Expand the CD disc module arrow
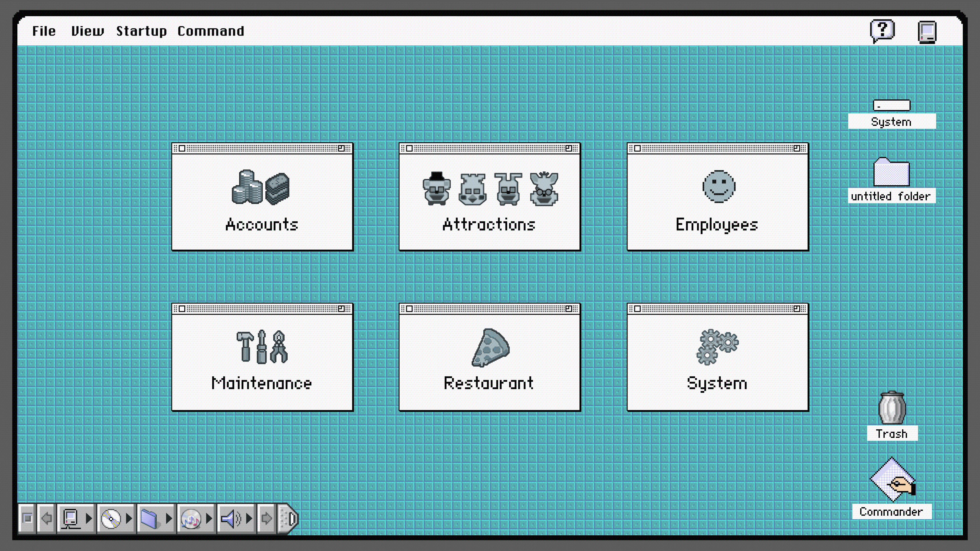Viewport: 980px width, 551px height. click(129, 518)
